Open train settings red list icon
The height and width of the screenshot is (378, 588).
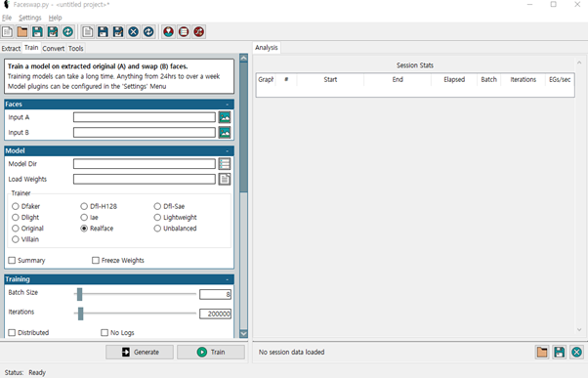184,32
